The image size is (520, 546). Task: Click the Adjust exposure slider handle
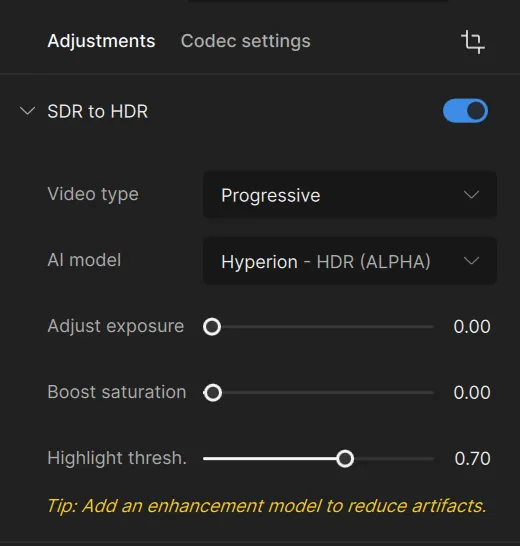point(212,327)
